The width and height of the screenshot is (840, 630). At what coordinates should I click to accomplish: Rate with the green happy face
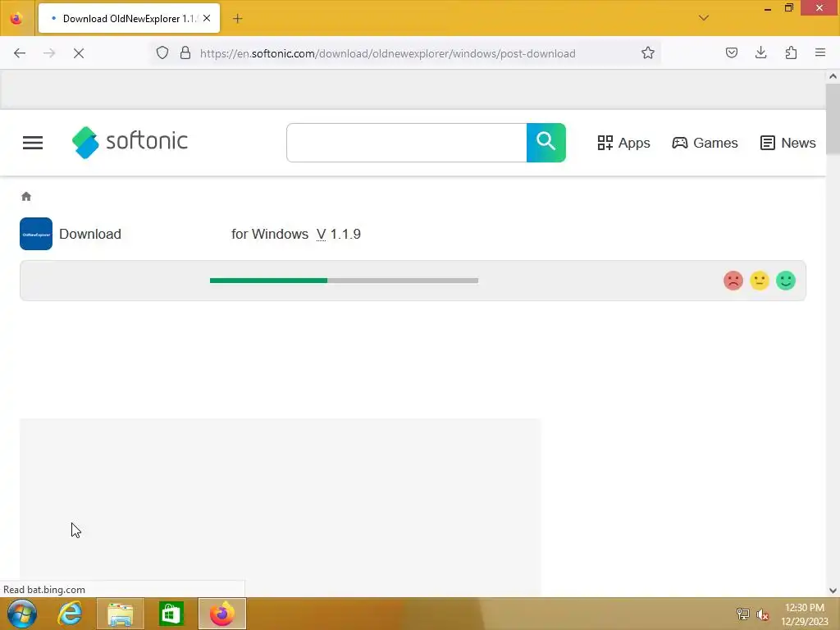785,281
